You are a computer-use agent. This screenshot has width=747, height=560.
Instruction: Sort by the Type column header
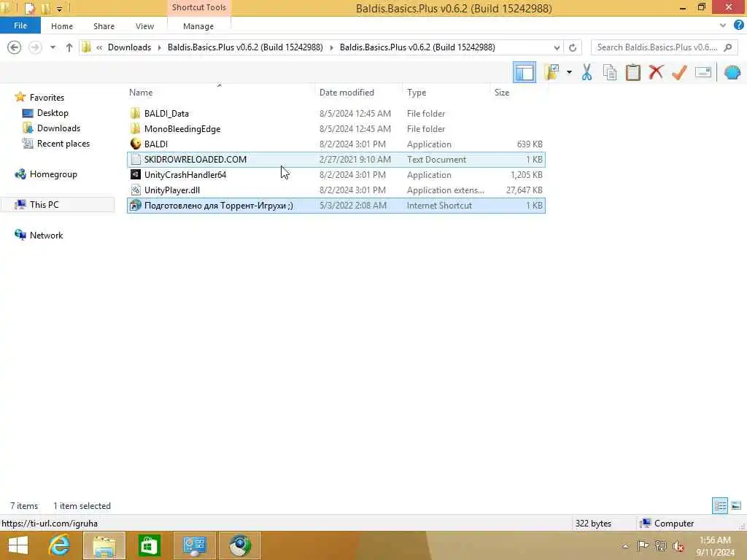(446, 93)
